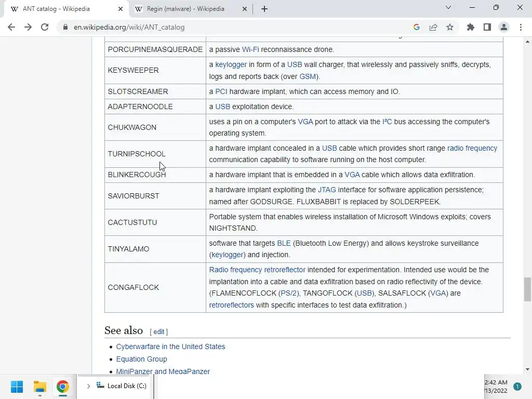
Task: Open the JTAG link
Action: [327, 190]
